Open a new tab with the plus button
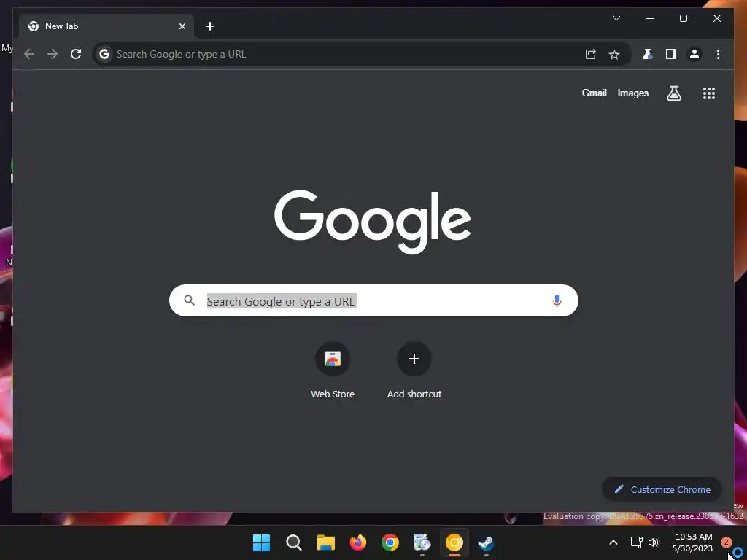This screenshot has height=560, width=747. tap(210, 26)
